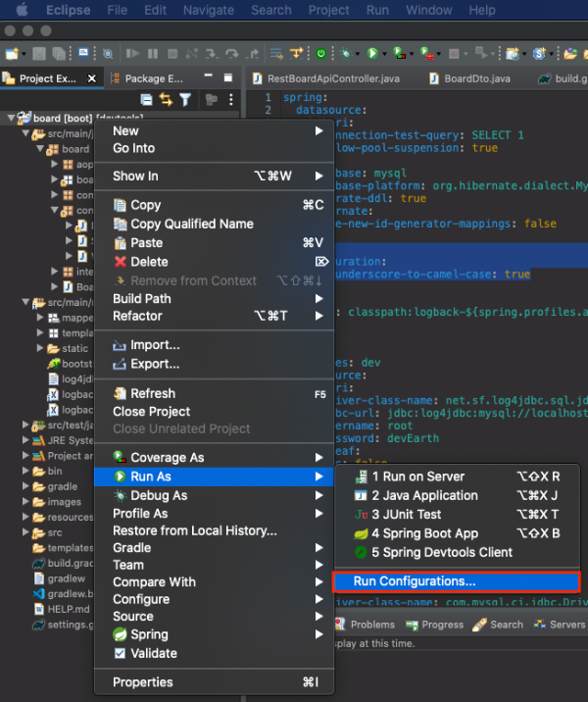This screenshot has width=588, height=702.
Task: Click the Run External Tools toolbox icon
Action: coord(427,54)
